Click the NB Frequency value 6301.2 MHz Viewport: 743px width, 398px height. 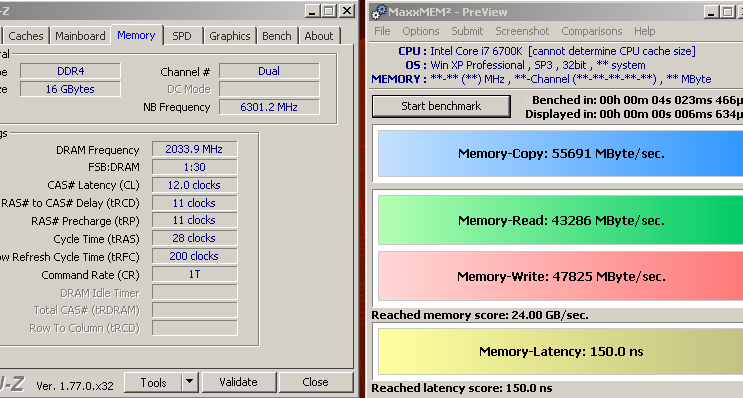point(269,107)
